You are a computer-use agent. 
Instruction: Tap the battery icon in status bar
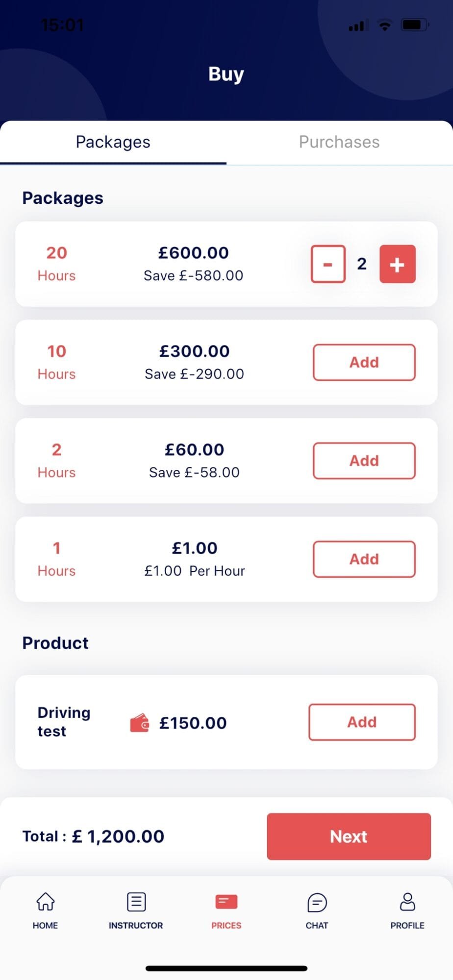click(x=415, y=25)
